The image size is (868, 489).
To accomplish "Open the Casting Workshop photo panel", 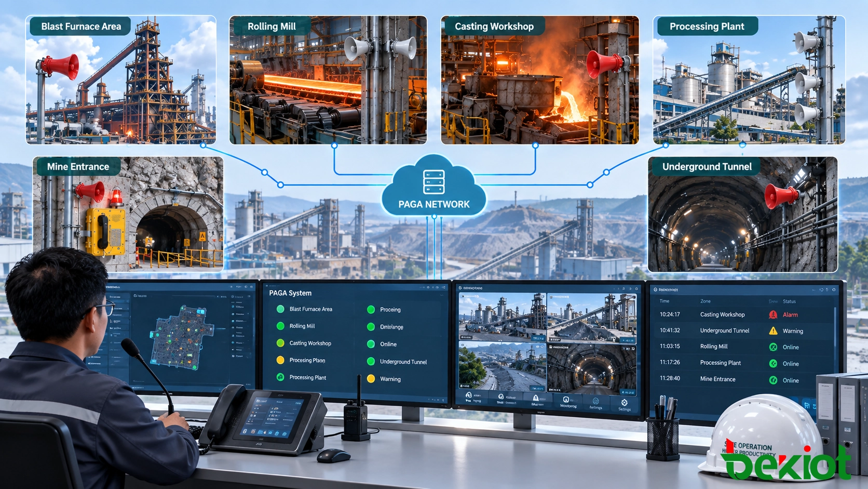I will tap(540, 80).
